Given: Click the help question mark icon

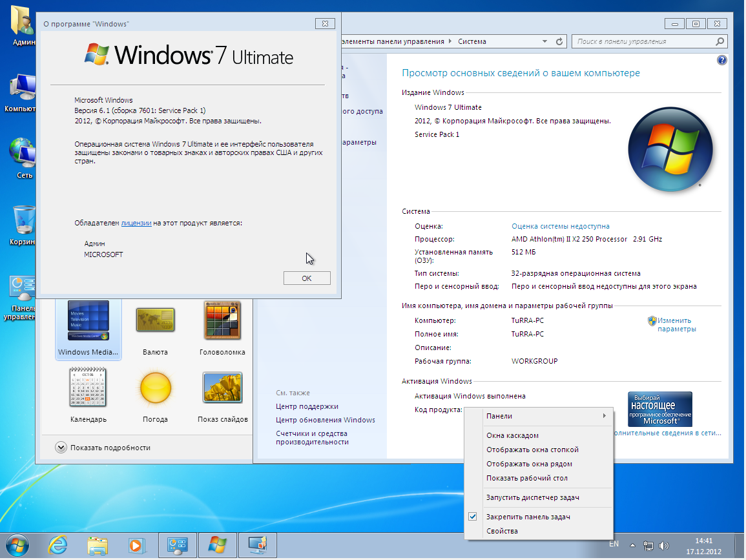Looking at the screenshot, I should point(721,60).
